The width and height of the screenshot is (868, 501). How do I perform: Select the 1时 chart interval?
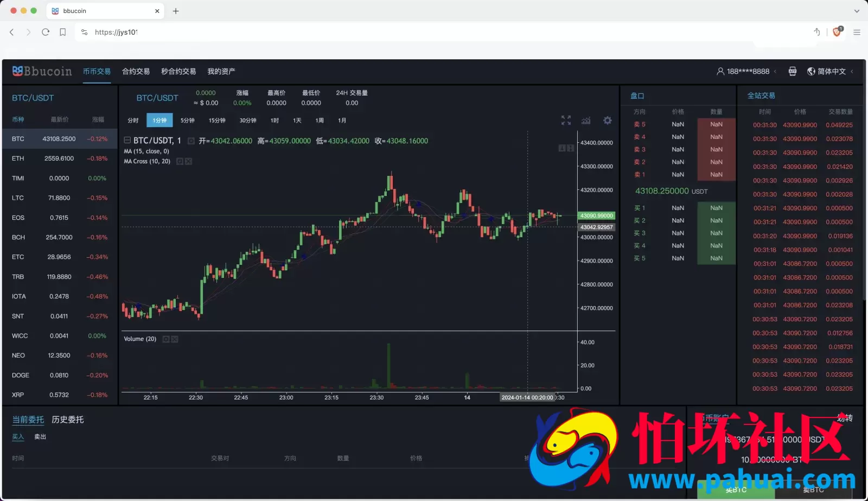pos(275,121)
